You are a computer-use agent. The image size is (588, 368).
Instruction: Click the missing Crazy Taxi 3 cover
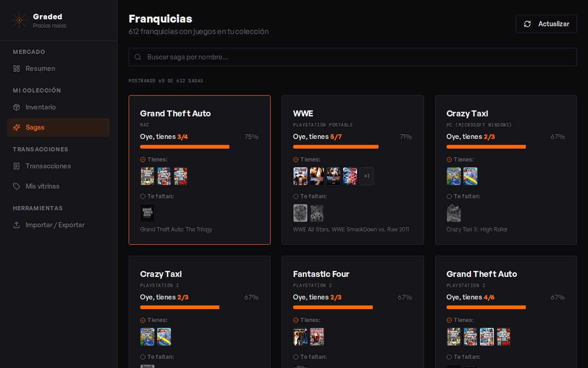(x=454, y=213)
